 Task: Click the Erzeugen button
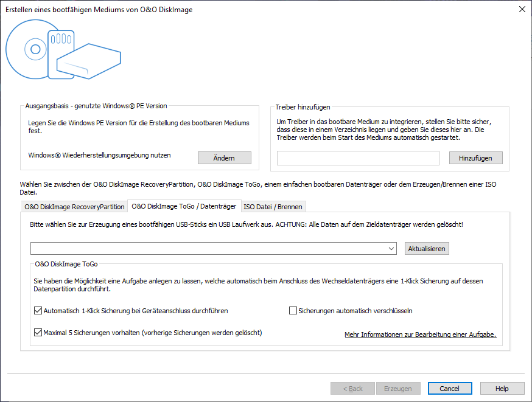pos(398,389)
